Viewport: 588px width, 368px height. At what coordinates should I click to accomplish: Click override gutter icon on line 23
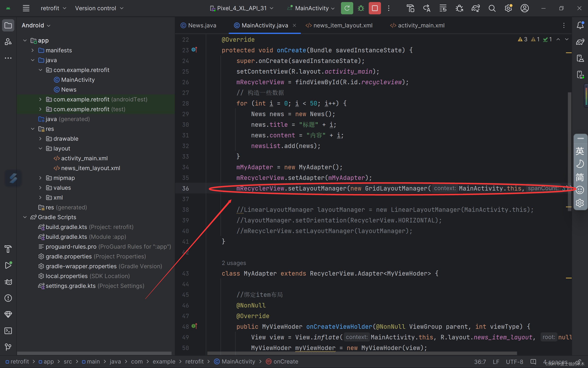tap(194, 50)
